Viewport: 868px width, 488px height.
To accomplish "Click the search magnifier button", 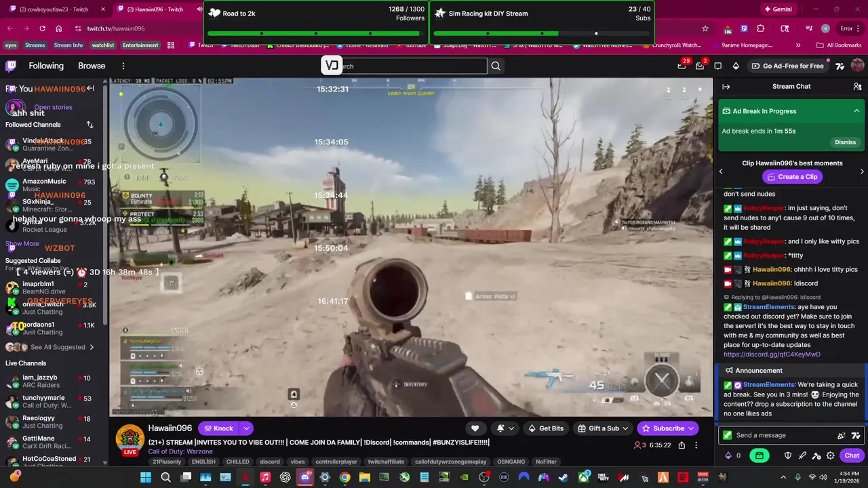I will (x=496, y=66).
